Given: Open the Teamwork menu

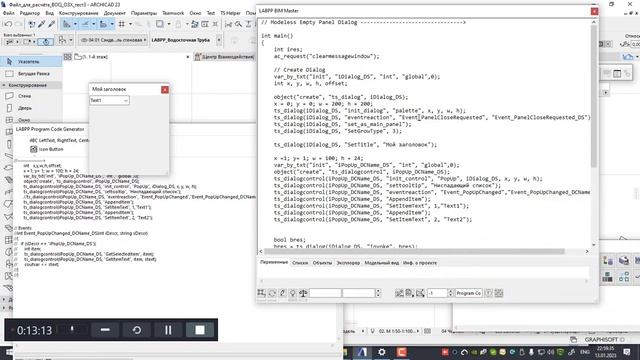Looking at the screenshot, I should (x=173, y=13).
